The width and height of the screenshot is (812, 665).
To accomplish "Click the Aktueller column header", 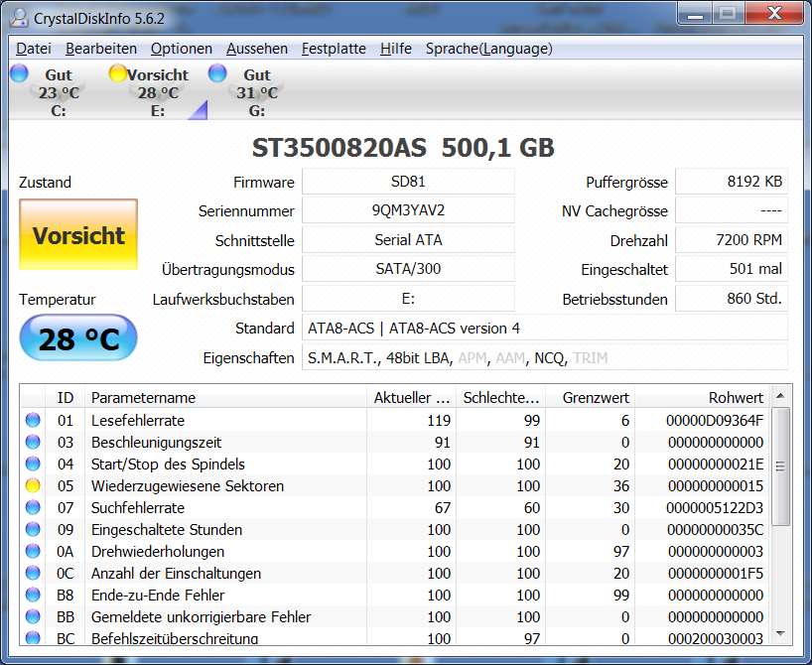I will point(411,397).
